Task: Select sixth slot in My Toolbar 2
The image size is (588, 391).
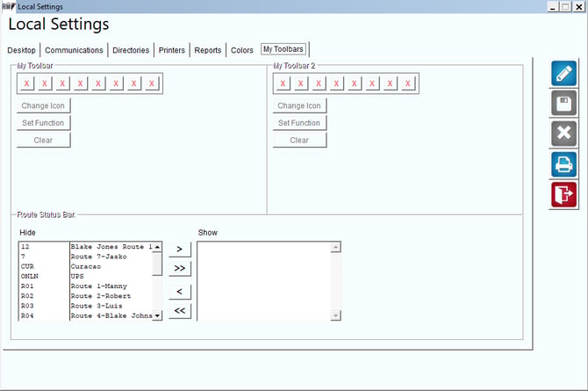Action: coord(372,83)
